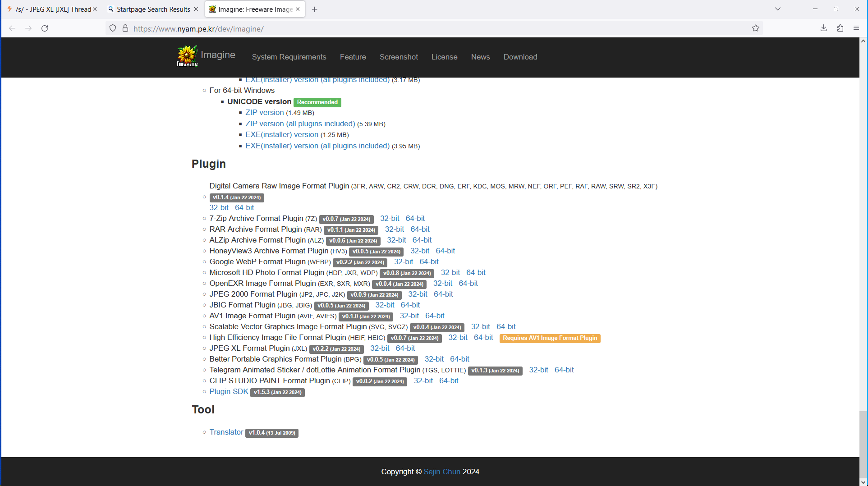
Task: Click the scrollbar up arrow
Action: [863, 41]
